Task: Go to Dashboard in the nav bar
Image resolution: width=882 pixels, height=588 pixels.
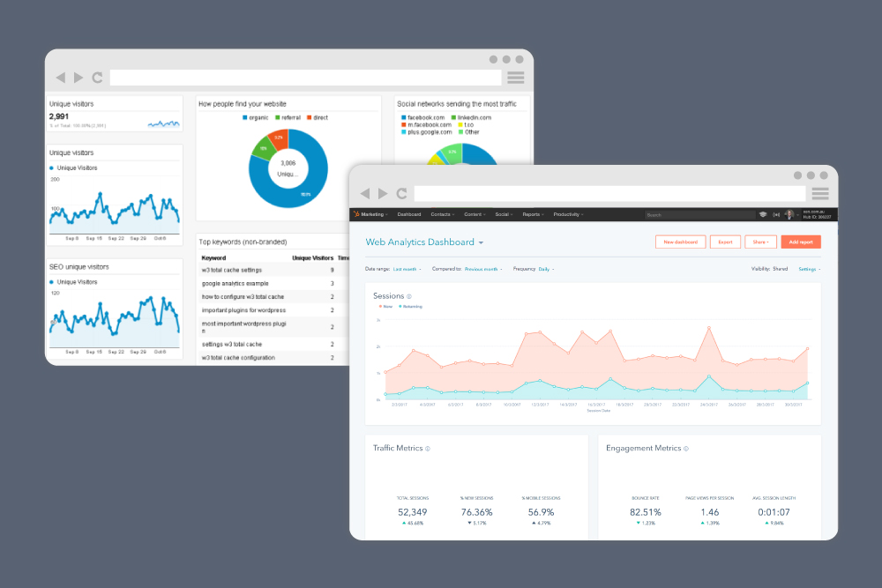Action: [409, 214]
